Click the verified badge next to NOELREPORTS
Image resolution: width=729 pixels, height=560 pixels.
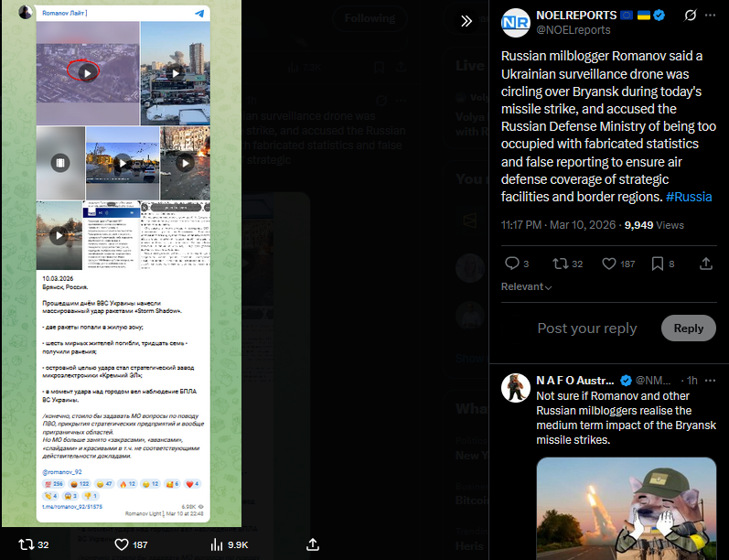[x=659, y=16]
